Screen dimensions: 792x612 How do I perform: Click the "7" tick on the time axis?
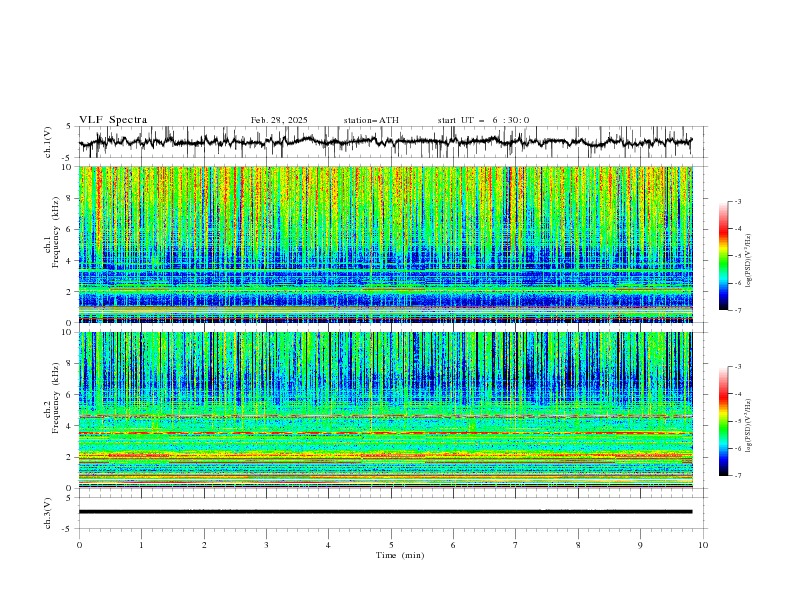(516, 545)
